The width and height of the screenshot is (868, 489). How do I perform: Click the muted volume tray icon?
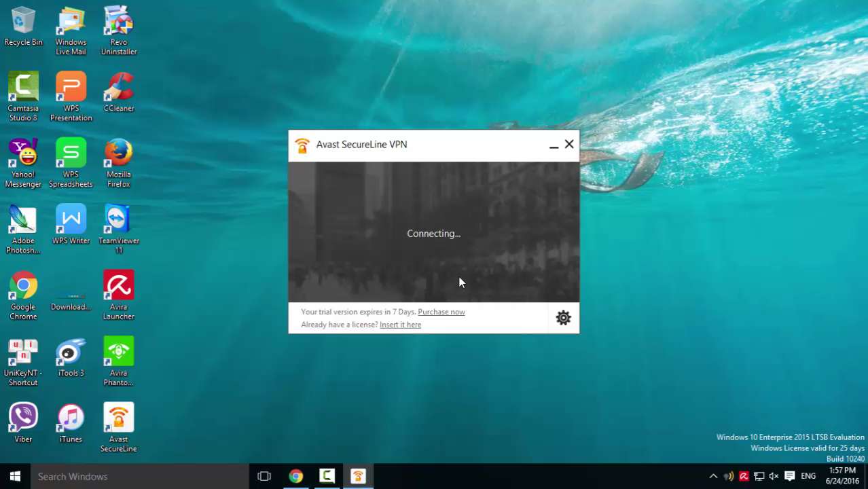click(x=774, y=476)
